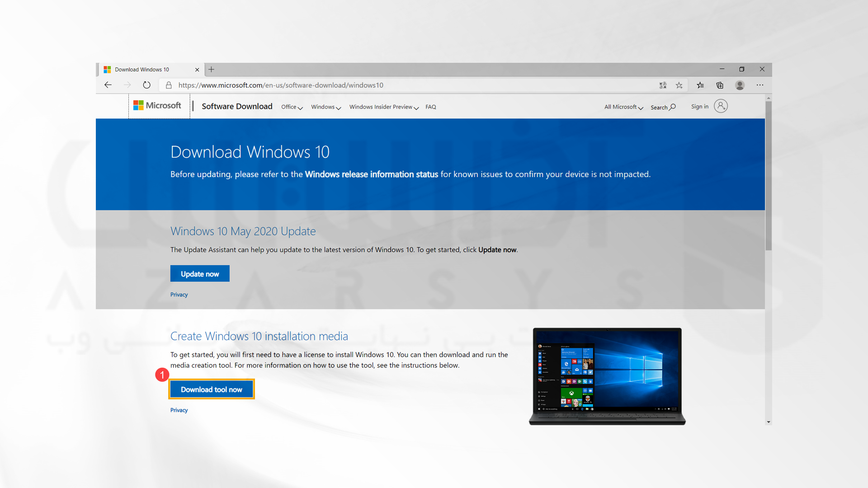Click the page vertical scrollbar thumb

[x=768, y=175]
